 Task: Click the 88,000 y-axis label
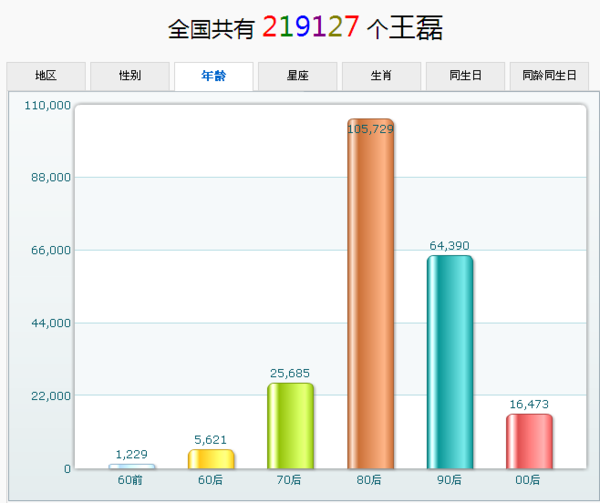51,177
